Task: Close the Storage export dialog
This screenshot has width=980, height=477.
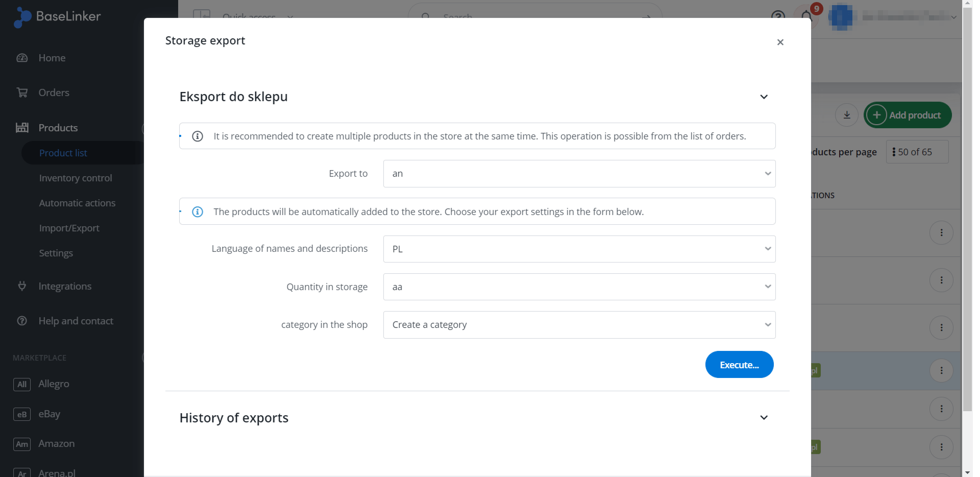Action: click(780, 42)
